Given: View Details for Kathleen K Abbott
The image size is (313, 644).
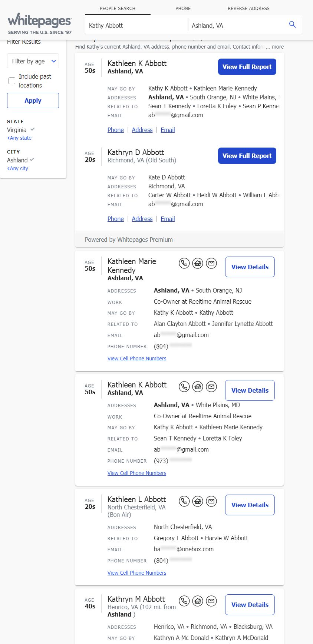Looking at the screenshot, I should click(x=250, y=390).
